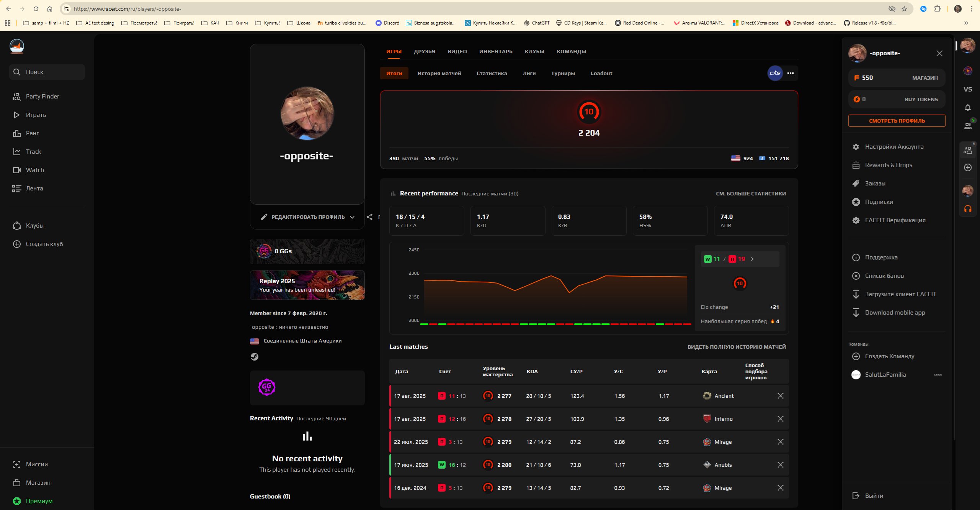Click the CS2 game icon above the stats

[774, 73]
